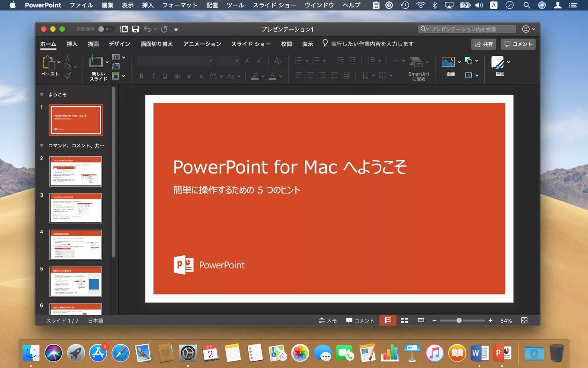Click the zoom out minus button
This screenshot has width=588, height=368.
click(x=435, y=320)
